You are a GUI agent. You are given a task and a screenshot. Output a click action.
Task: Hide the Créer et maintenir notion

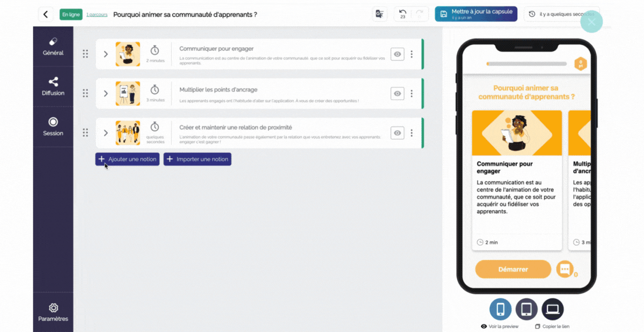[x=397, y=133]
